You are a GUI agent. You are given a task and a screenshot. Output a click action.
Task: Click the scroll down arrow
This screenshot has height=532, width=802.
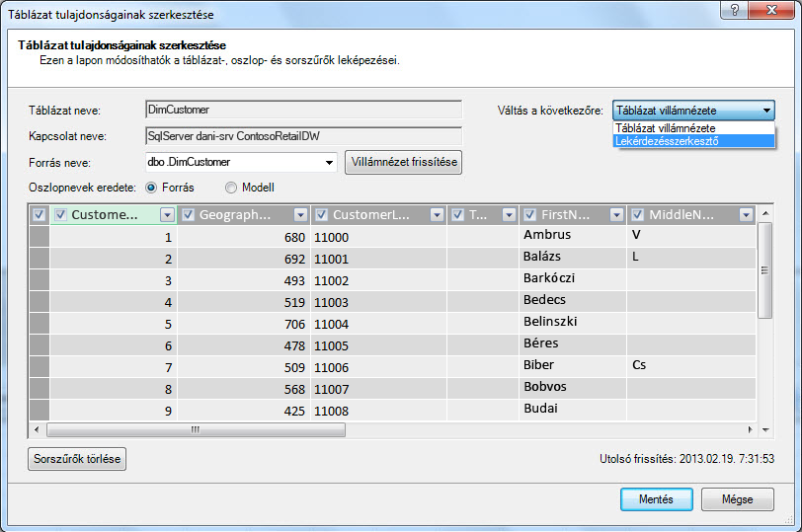(765, 429)
